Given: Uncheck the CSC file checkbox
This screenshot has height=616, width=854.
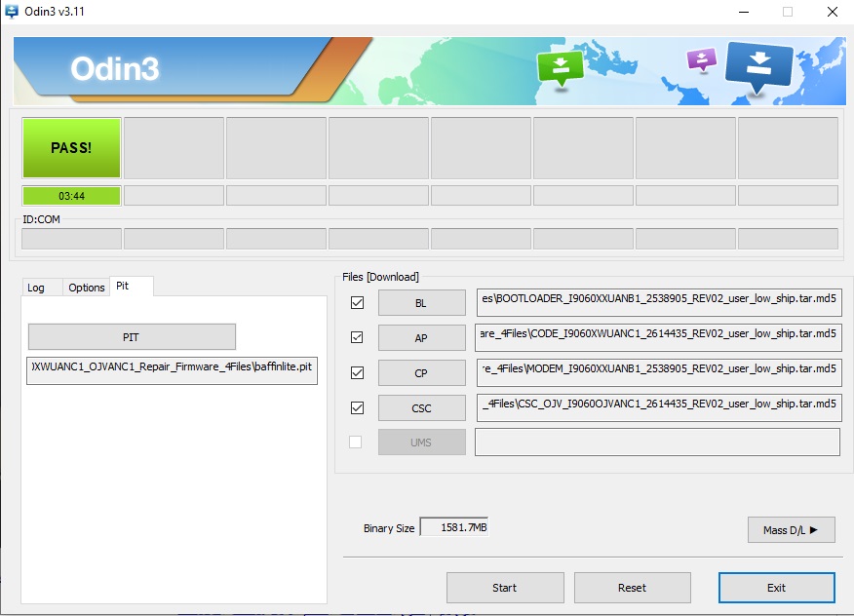Looking at the screenshot, I should point(357,407).
